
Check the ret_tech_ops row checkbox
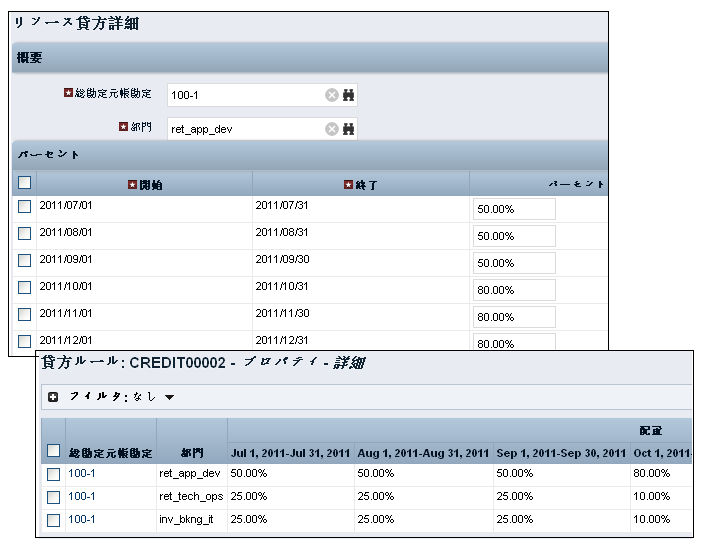[53, 497]
